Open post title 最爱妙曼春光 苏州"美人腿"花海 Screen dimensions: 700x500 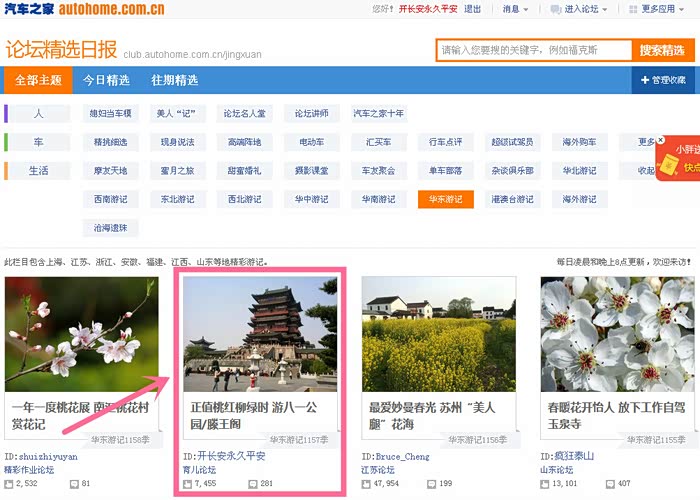click(x=432, y=416)
